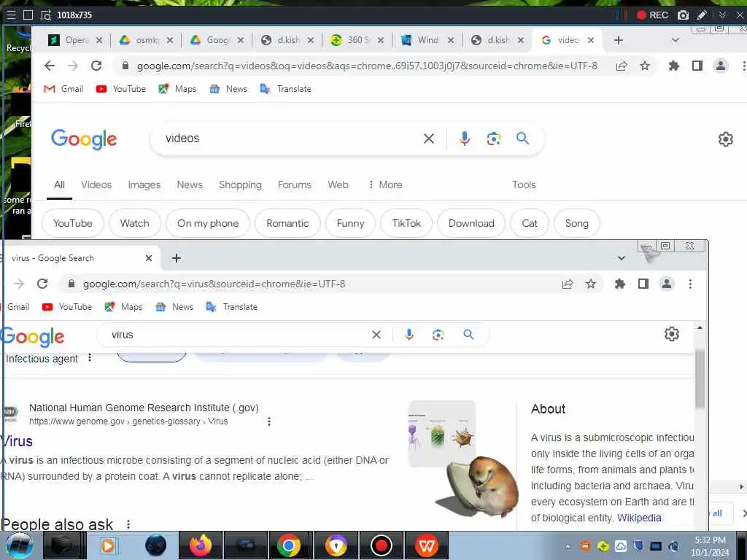The height and width of the screenshot is (560, 747).
Task: Collapse the recorder toolbar chevron
Action: pos(722,15)
